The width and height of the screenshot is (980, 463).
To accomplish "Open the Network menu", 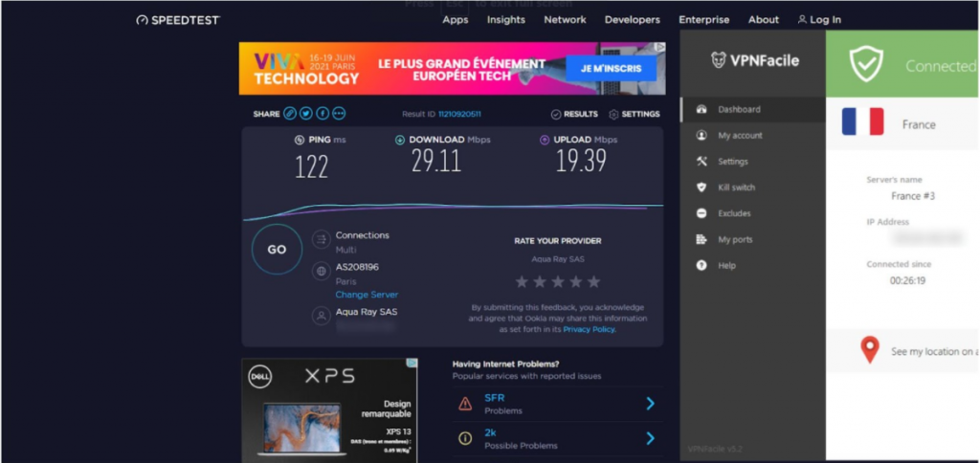I will 565,20.
